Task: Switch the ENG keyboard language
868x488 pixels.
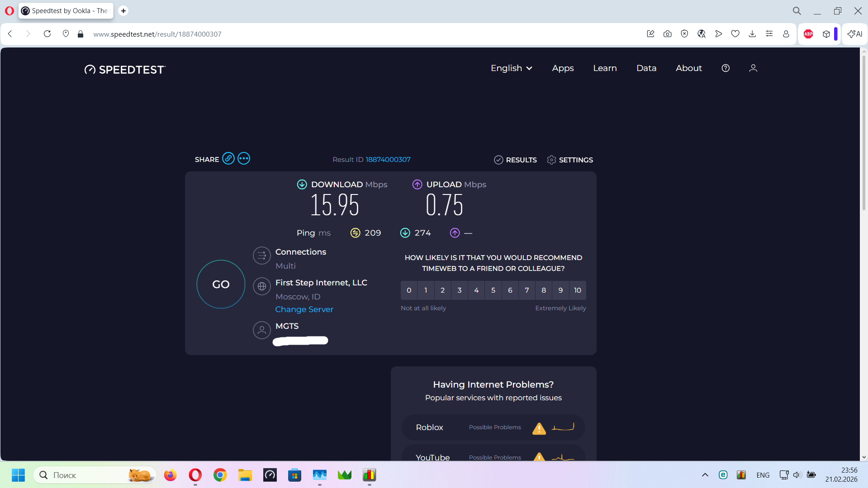Action: pos(763,475)
